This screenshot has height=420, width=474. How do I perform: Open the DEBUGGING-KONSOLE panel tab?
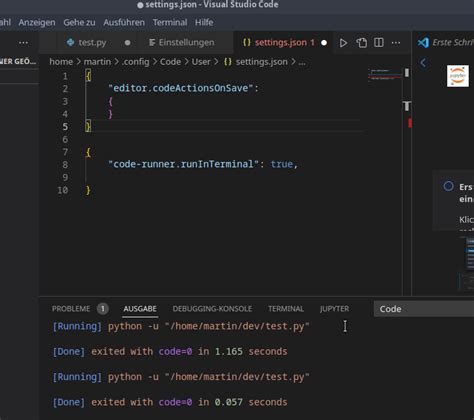212,309
